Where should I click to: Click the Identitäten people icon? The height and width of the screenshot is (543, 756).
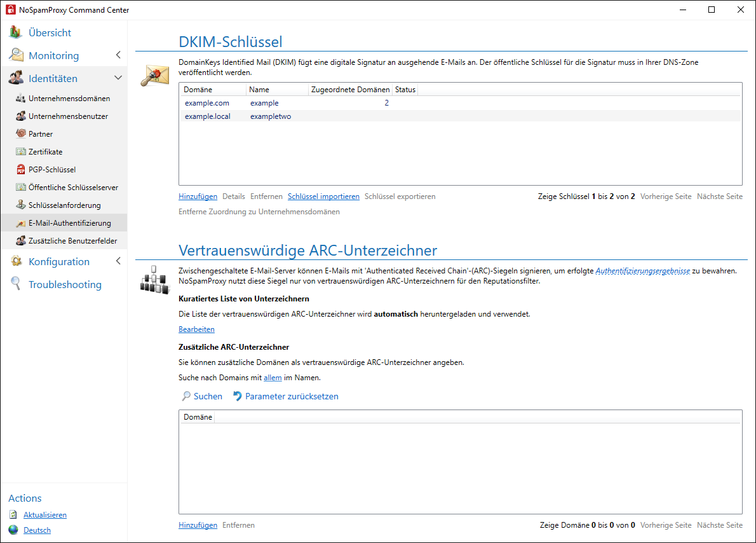tap(16, 78)
